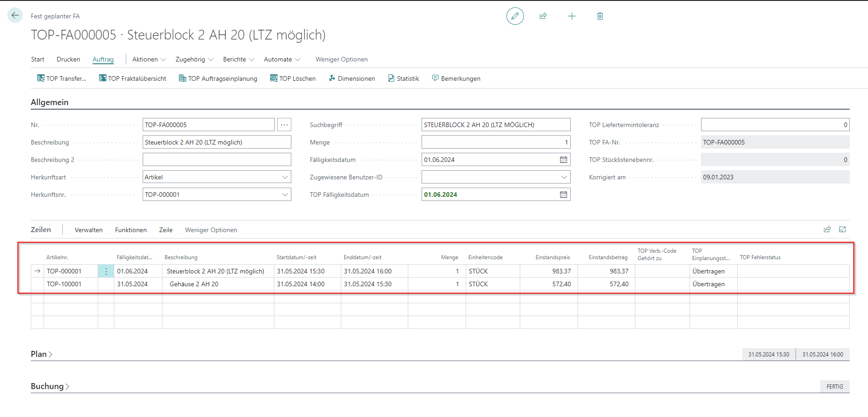
Task: Open the Herkunftsnr. dropdown
Action: click(285, 195)
